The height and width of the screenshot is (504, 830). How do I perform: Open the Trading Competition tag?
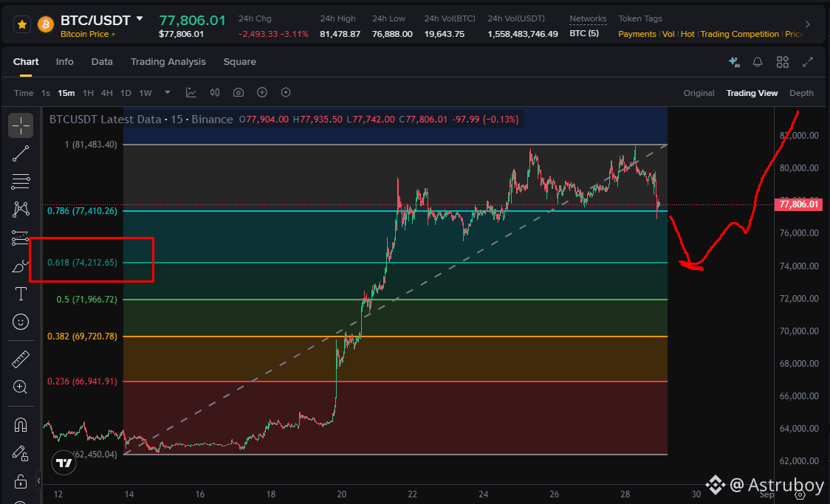pyautogui.click(x=739, y=34)
